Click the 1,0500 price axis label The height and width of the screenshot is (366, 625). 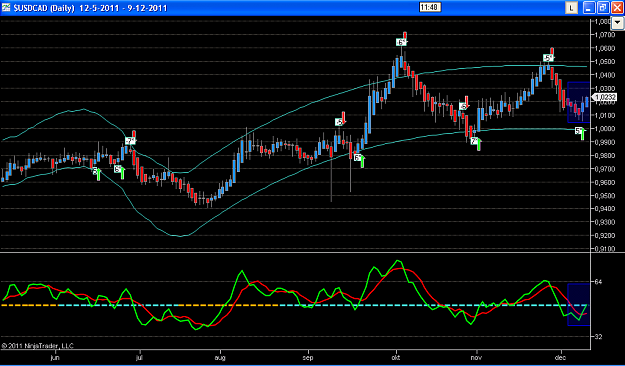coord(605,62)
